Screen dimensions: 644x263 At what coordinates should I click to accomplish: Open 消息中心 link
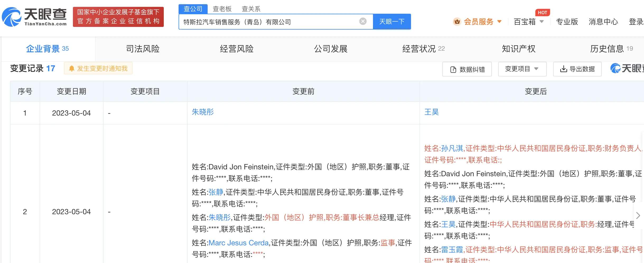click(x=603, y=22)
